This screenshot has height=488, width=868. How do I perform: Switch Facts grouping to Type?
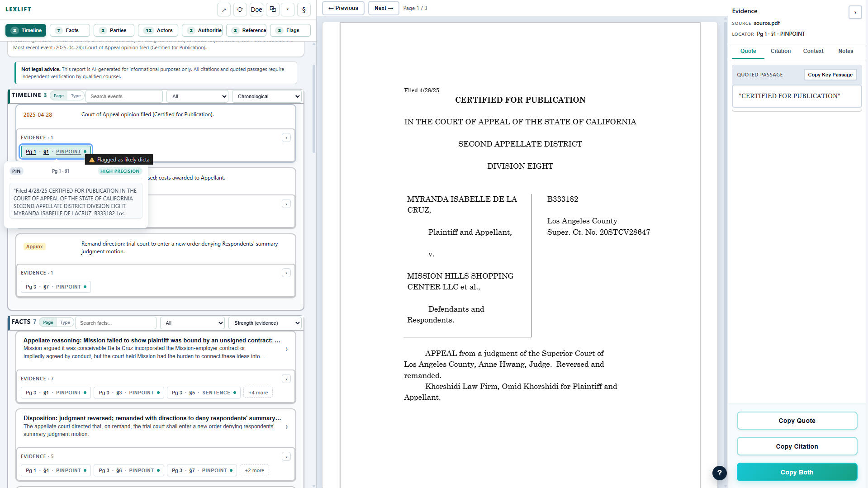pyautogui.click(x=65, y=322)
